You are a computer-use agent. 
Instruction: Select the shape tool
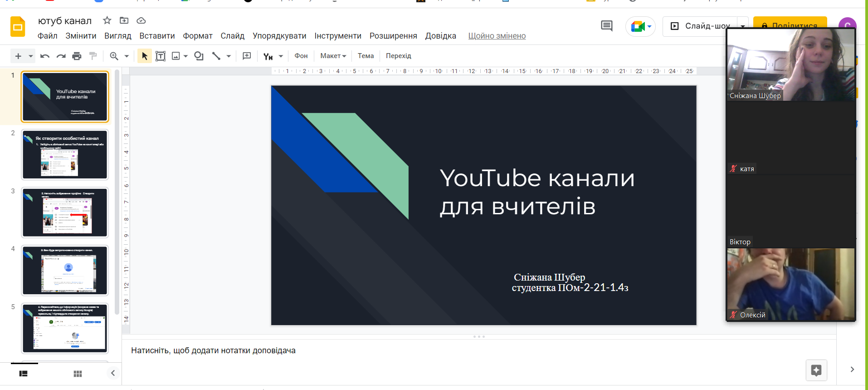(199, 56)
